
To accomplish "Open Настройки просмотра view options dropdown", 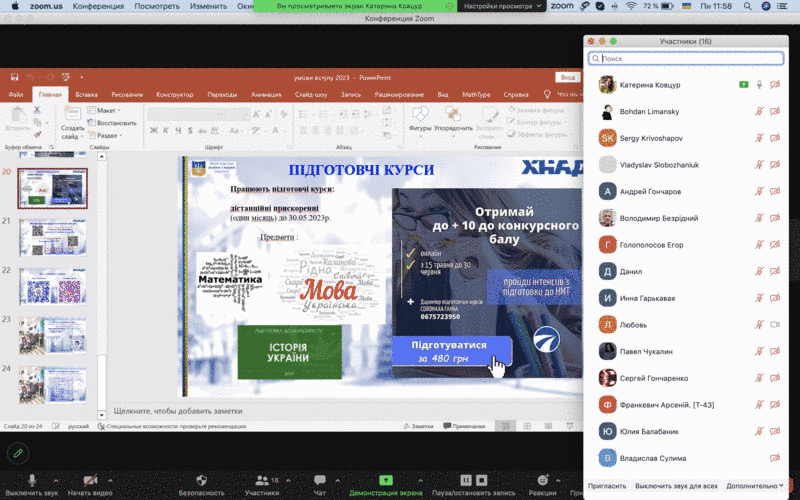I will [x=502, y=6].
